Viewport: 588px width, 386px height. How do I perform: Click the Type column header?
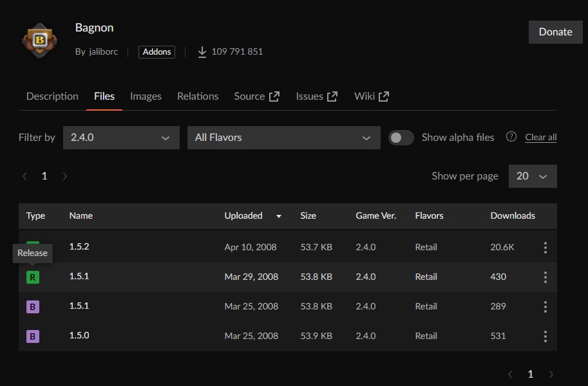pyautogui.click(x=35, y=216)
